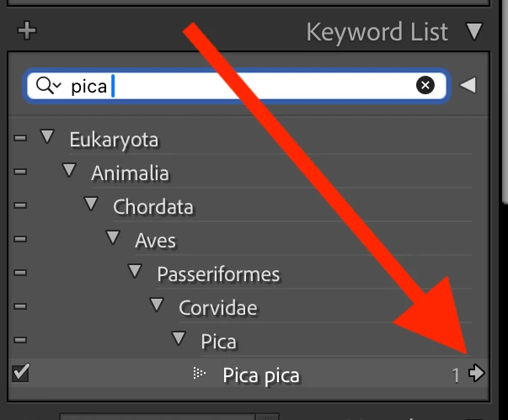Collapse the Animalia keyword node
The height and width of the screenshot is (420, 508).
[69, 172]
